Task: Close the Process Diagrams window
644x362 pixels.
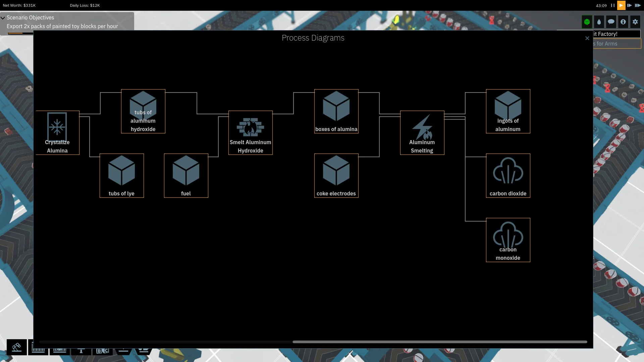Action: (x=587, y=38)
